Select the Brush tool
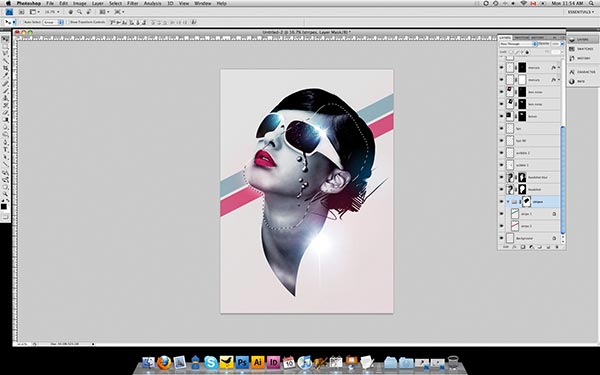600x375 pixels. [5, 90]
